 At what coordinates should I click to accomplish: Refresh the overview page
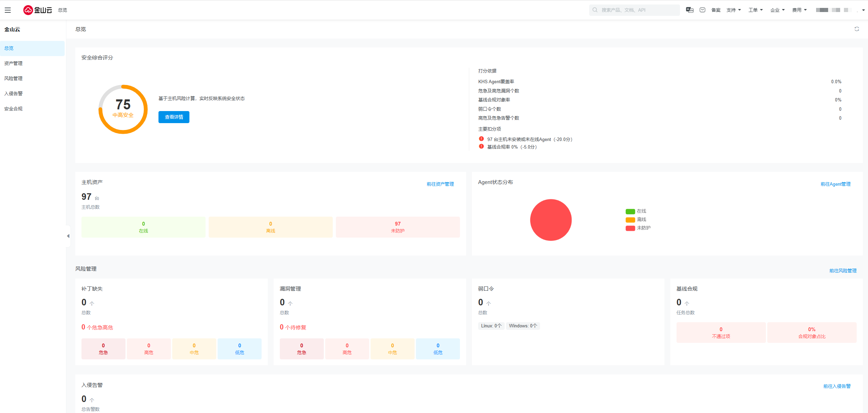tap(856, 29)
